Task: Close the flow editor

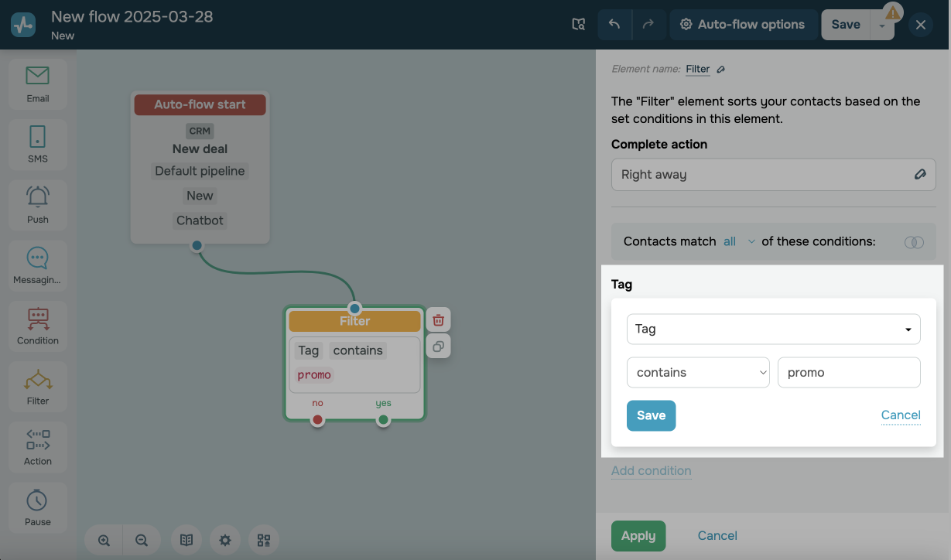Action: click(x=921, y=25)
